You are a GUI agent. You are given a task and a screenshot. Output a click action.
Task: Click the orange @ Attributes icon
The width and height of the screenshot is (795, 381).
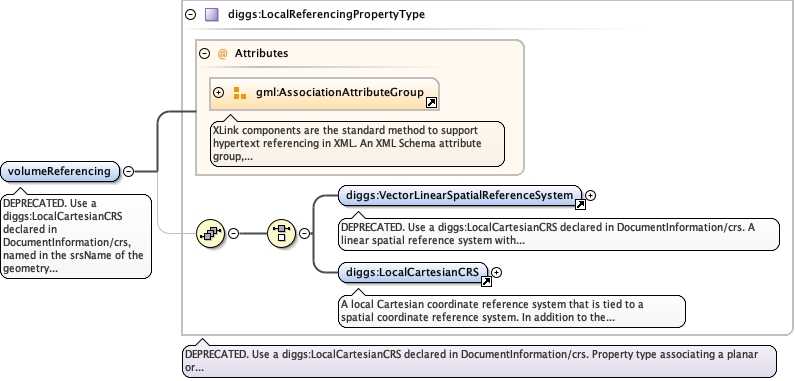point(222,53)
